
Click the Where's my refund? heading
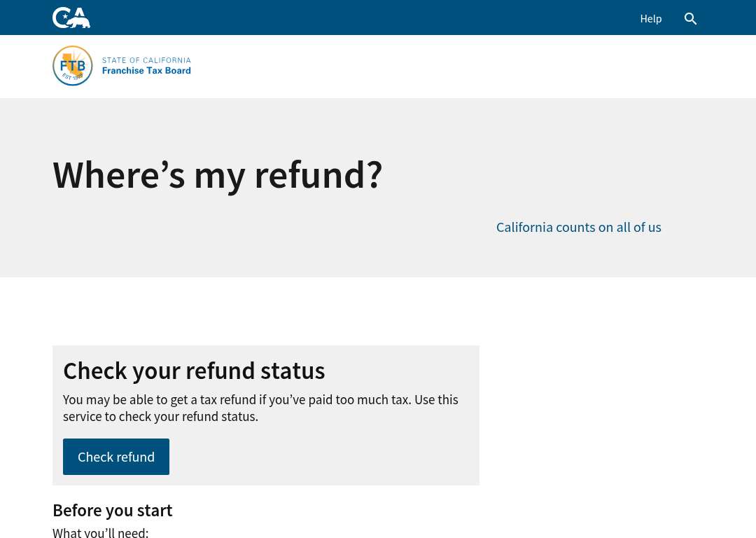click(218, 175)
